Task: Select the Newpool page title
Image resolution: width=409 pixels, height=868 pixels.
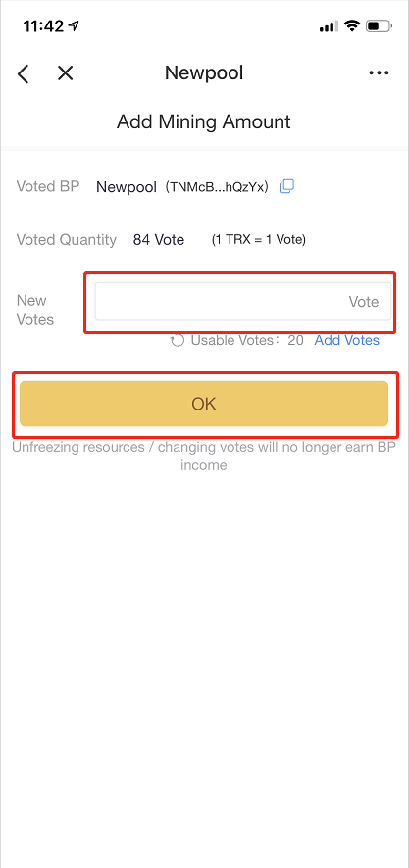Action: coord(204,73)
